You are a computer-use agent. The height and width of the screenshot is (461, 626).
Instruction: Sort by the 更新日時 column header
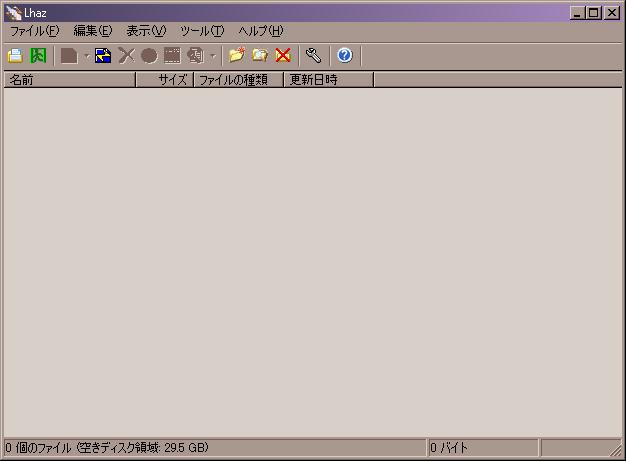329,80
